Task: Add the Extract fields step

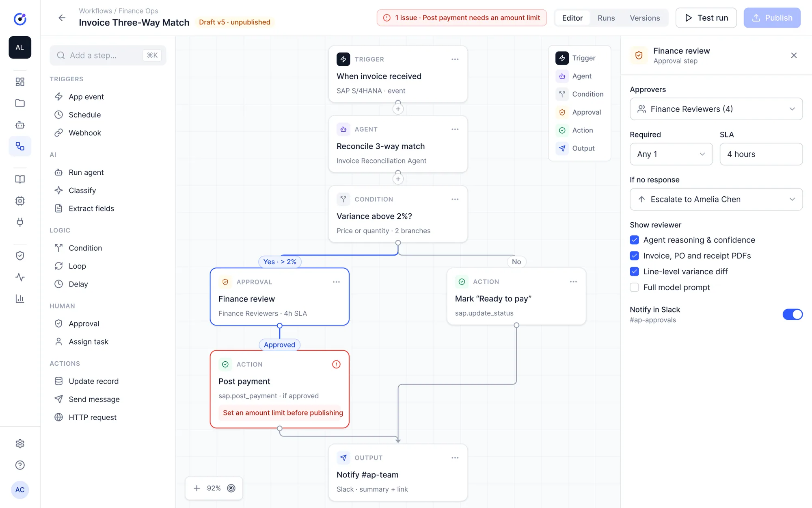Action: click(x=91, y=208)
